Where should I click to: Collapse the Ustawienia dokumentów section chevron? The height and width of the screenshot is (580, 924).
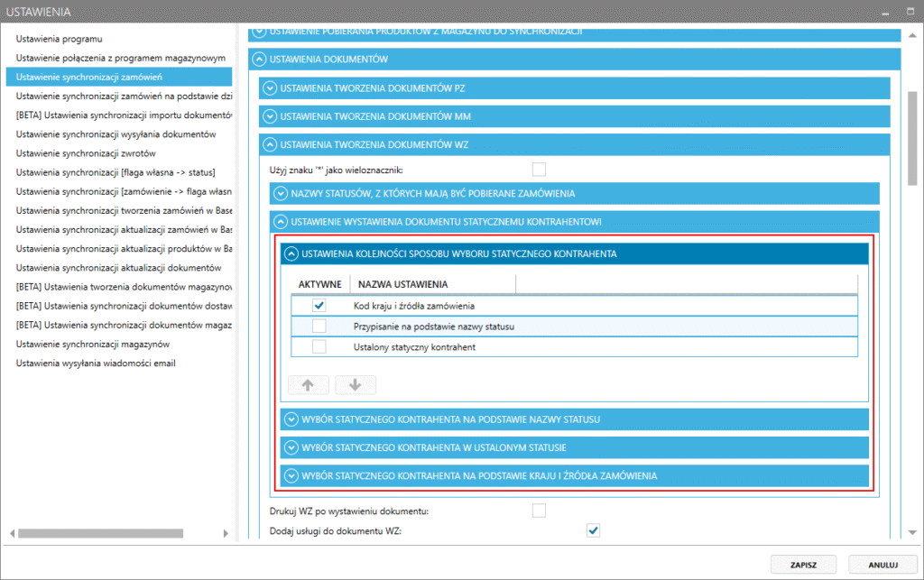[260, 60]
